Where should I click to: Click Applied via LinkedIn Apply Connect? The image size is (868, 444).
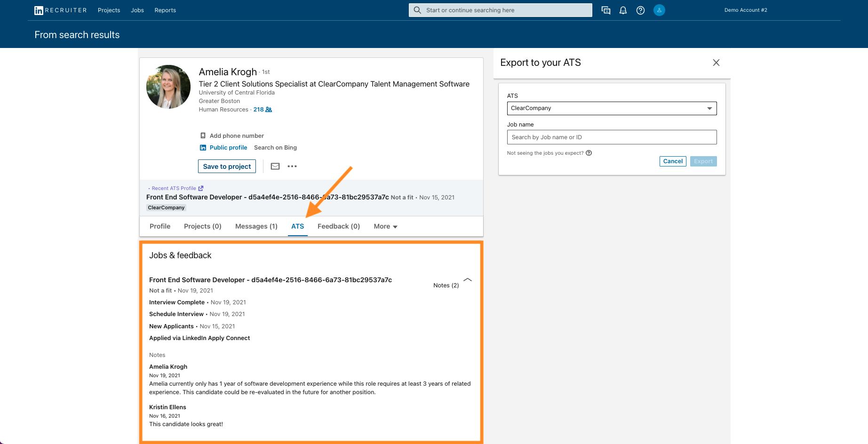click(199, 338)
